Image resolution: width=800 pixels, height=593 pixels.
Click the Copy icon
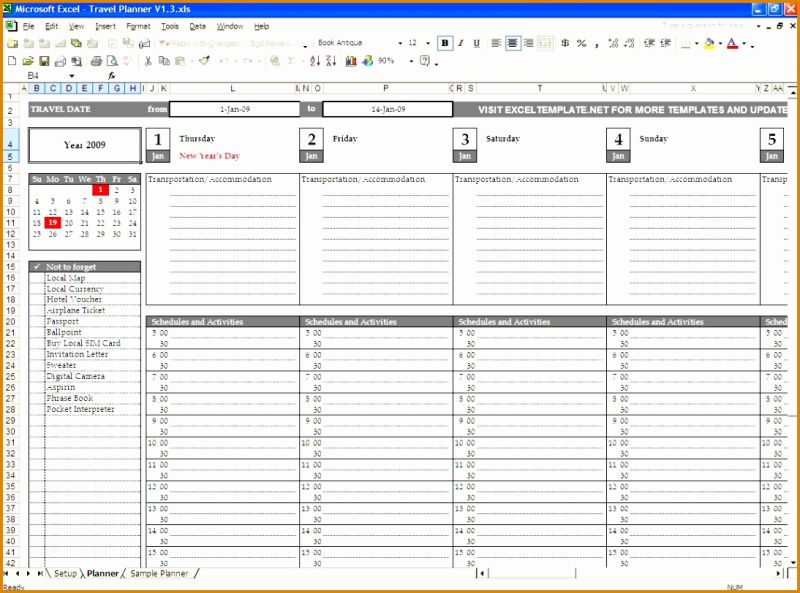[x=164, y=61]
